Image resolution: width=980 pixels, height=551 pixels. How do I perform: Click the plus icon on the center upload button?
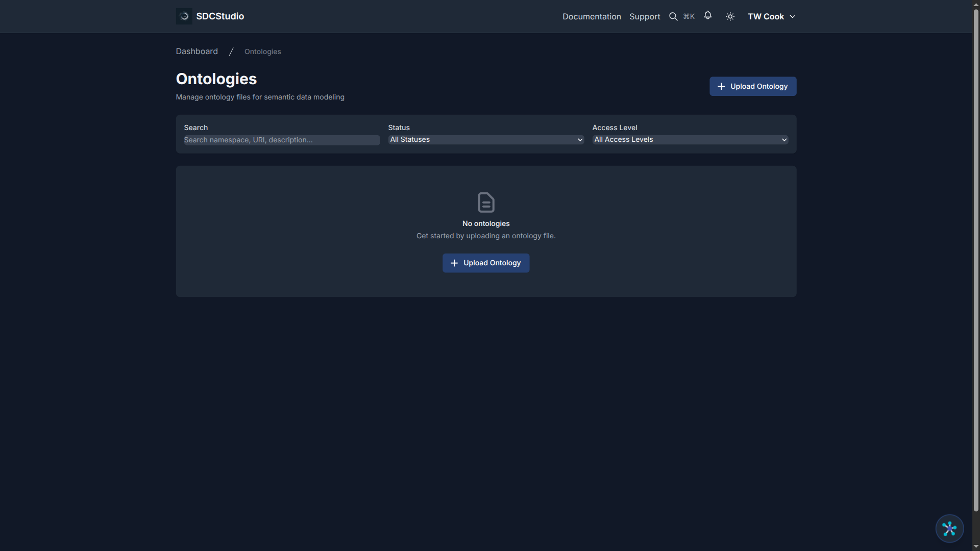(x=453, y=263)
